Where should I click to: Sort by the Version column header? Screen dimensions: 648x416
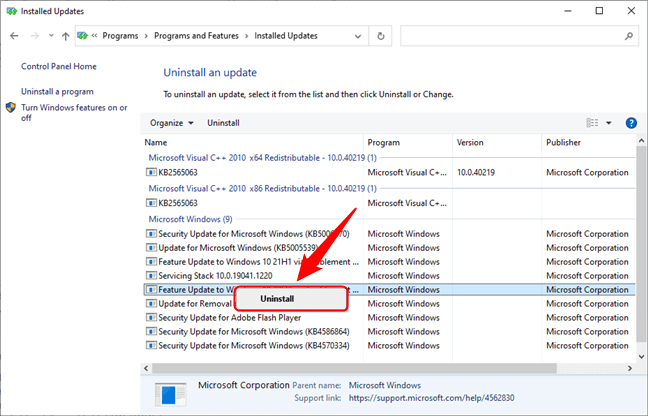470,143
